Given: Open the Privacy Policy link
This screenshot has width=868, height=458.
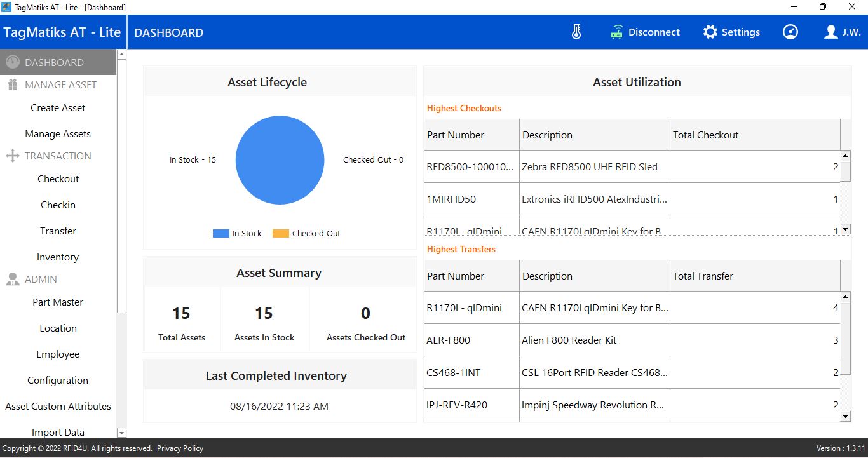Looking at the screenshot, I should [x=180, y=448].
